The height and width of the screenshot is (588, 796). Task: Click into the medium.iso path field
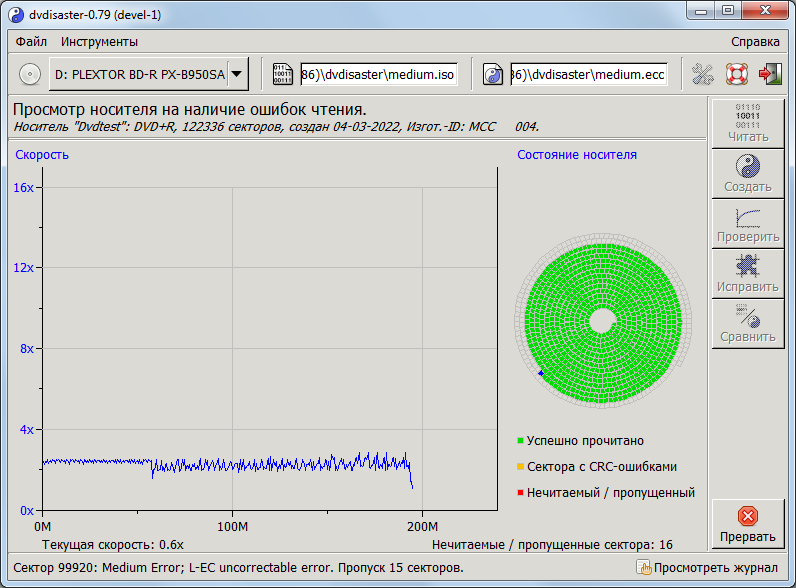(x=378, y=74)
